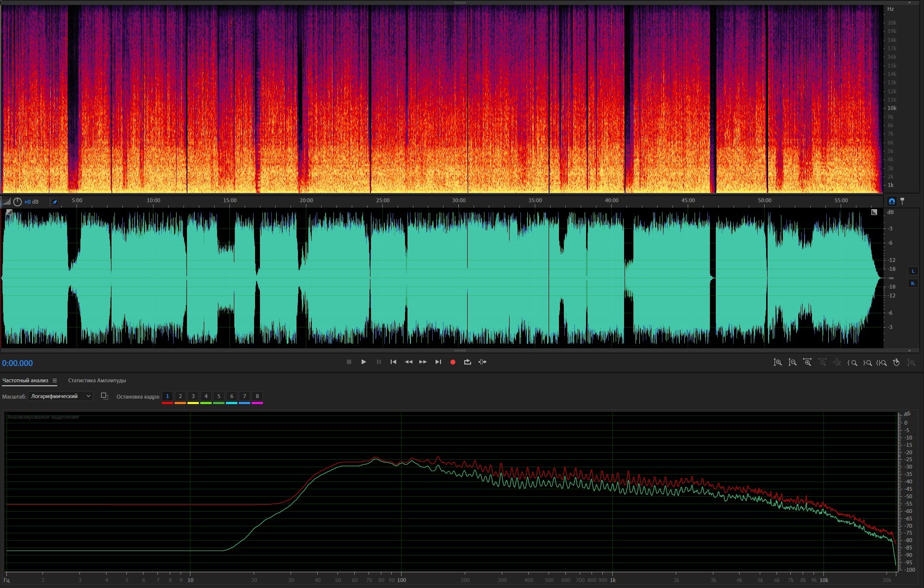Click the fade-out handle on the waveform
This screenshot has height=588, width=924.
point(874,212)
